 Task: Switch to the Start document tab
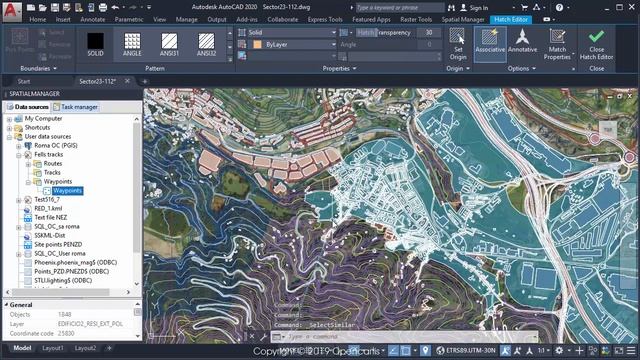(24, 81)
